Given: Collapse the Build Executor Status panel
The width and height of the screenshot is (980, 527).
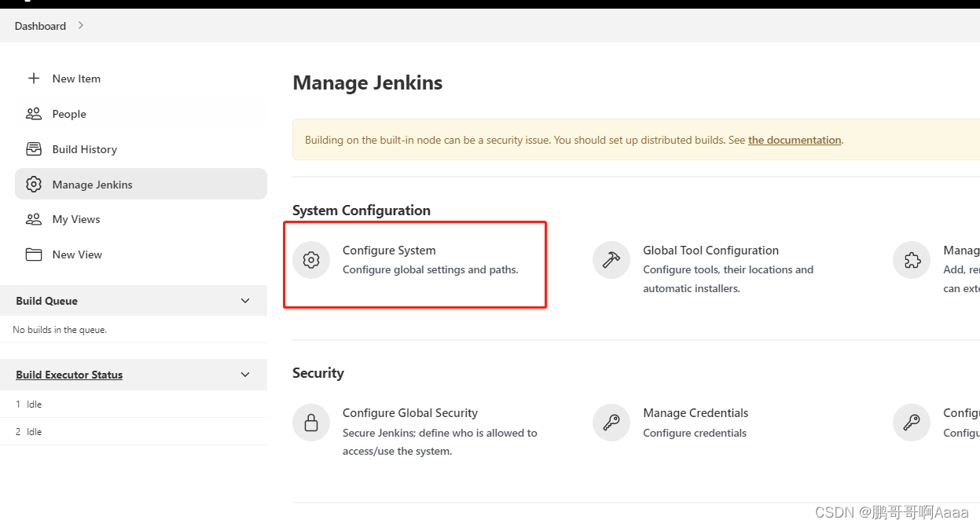Looking at the screenshot, I should (x=245, y=375).
